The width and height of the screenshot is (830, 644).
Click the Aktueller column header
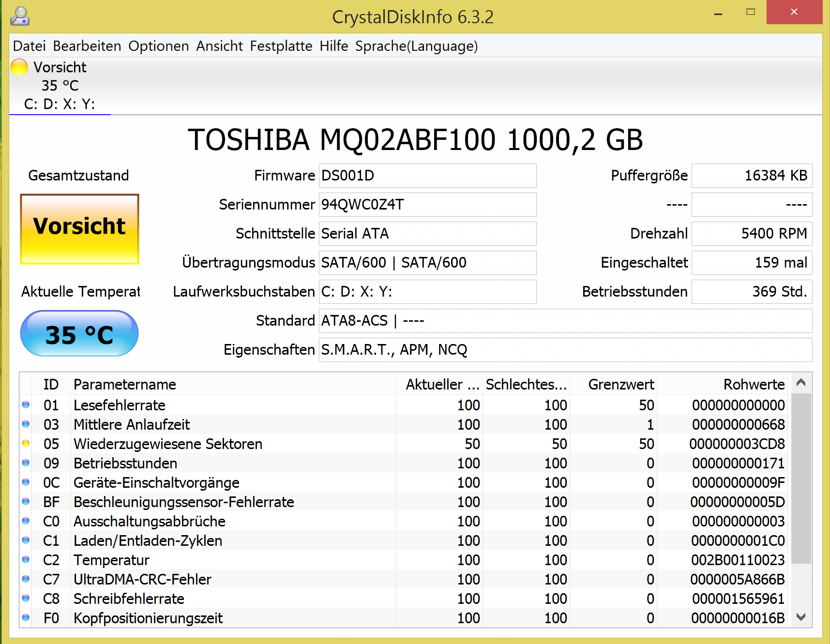(439, 384)
